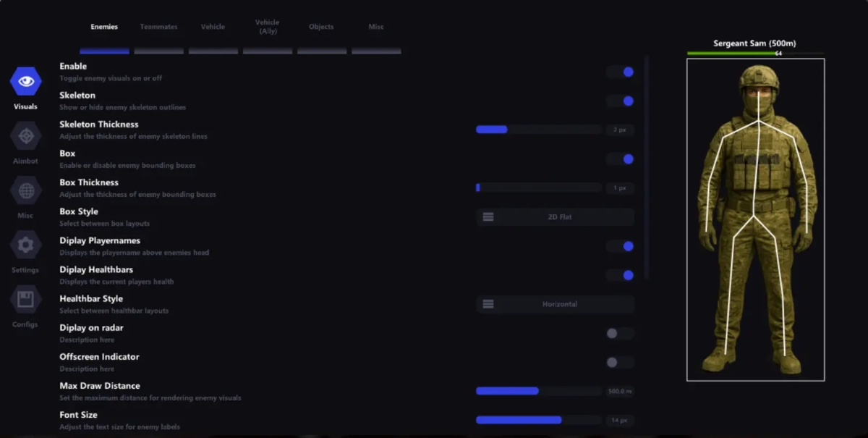868x438 pixels.
Task: Open the Healthbar Style dropdown showing Horizontal
Action: tap(556, 304)
